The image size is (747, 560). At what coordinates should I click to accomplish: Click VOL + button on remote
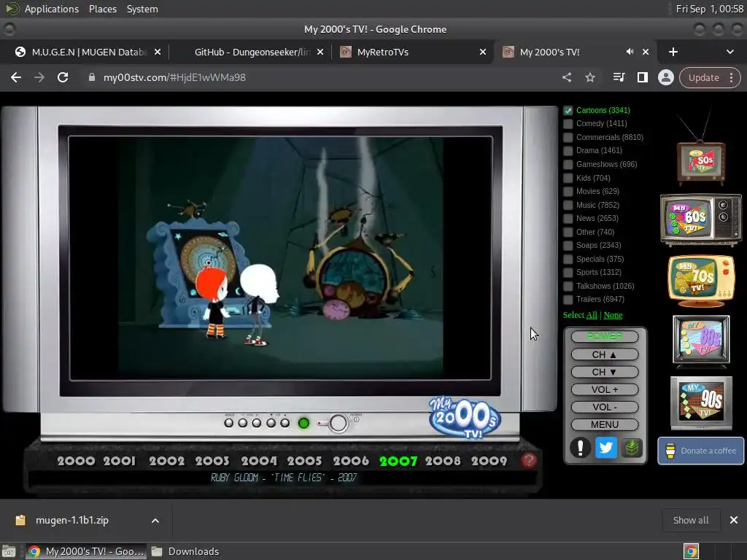coord(605,389)
